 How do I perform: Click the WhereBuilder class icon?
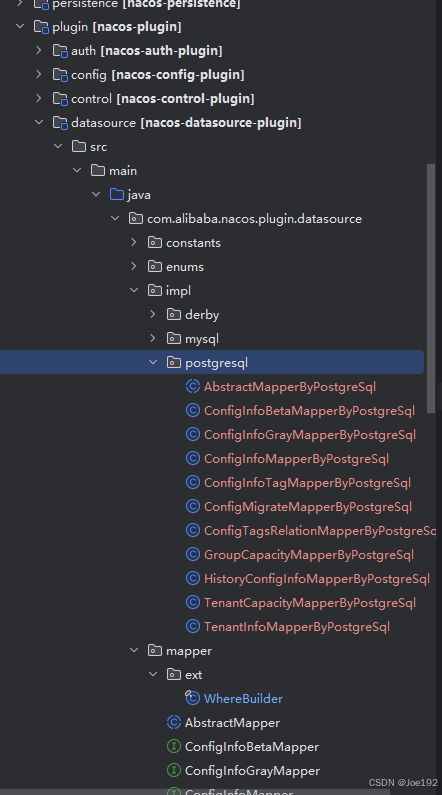(x=193, y=698)
